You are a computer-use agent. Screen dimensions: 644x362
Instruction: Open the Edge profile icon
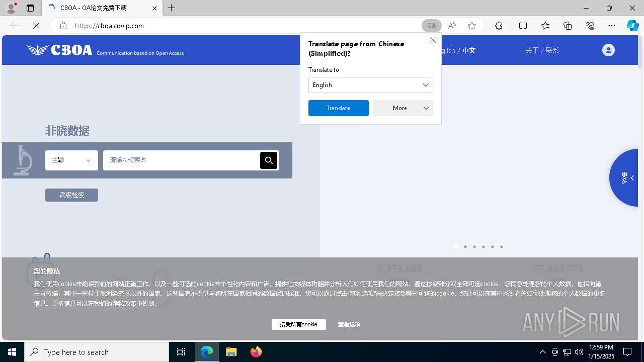[11, 8]
